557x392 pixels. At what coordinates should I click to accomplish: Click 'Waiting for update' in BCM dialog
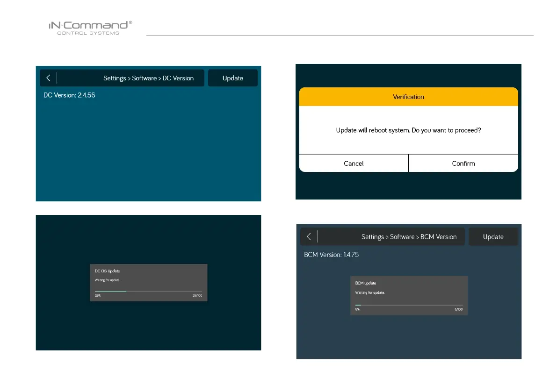(x=370, y=292)
